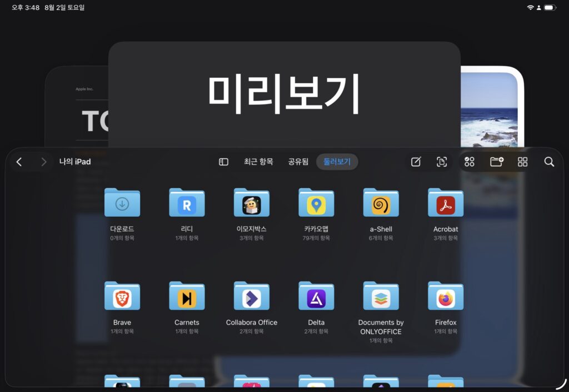
Task: Select the Apple Inc. document window behind
Action: click(x=77, y=107)
